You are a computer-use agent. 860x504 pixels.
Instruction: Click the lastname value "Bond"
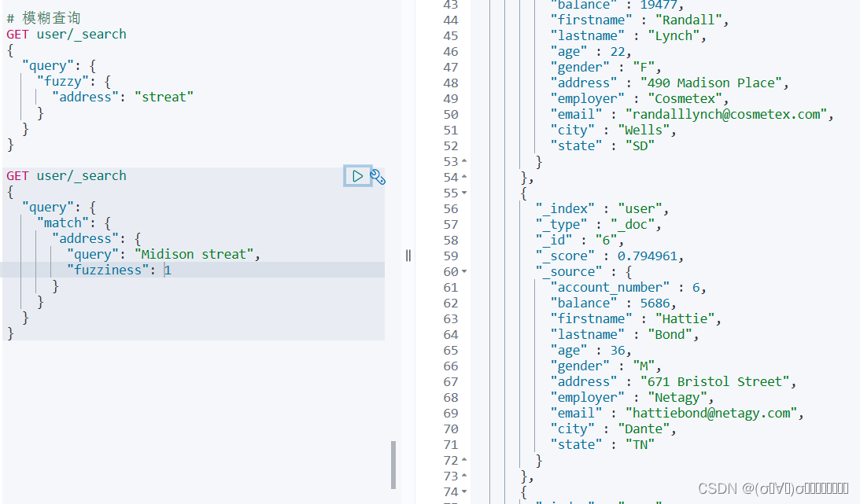670,334
